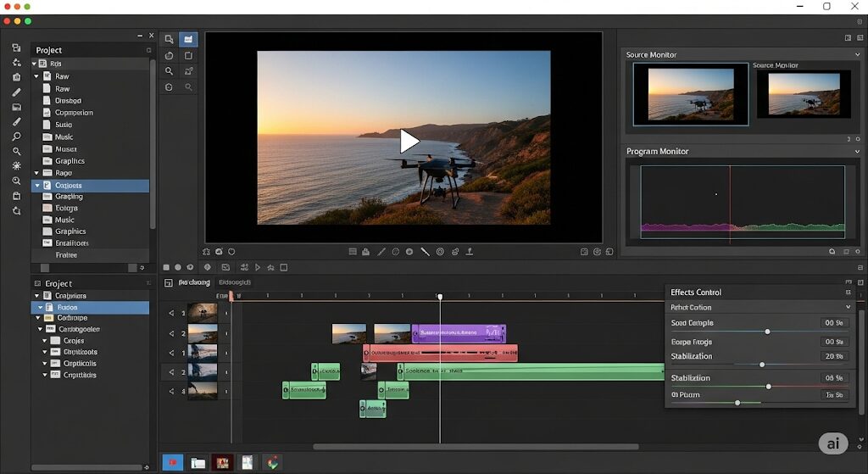Click the play triangle in the timeline toolbar
The image size is (868, 474).
pyautogui.click(x=258, y=267)
